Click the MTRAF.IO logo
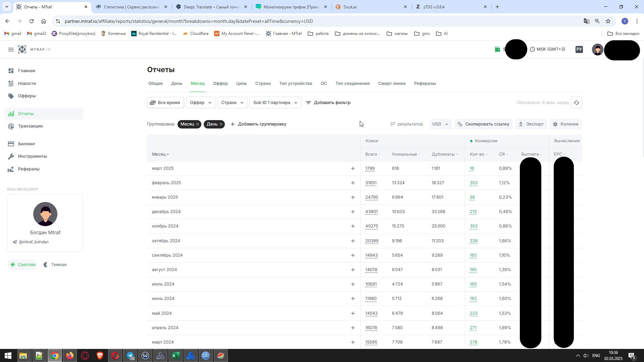 pyautogui.click(x=34, y=49)
